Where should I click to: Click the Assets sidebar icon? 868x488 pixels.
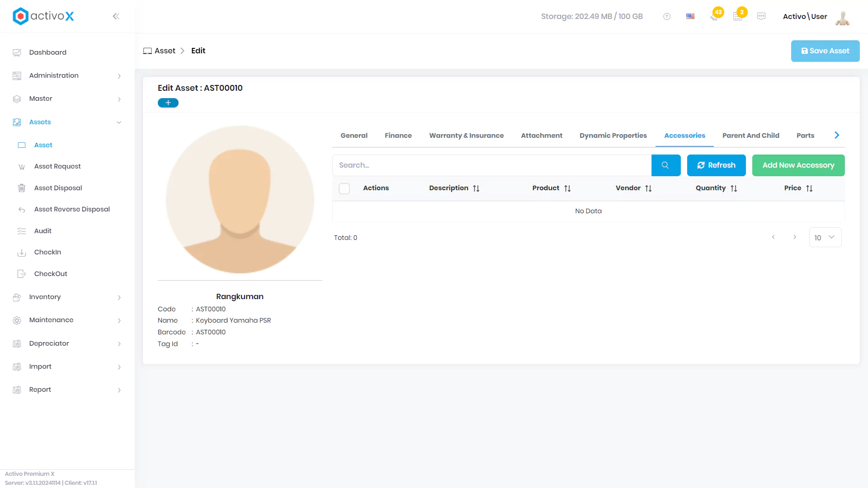coord(17,122)
